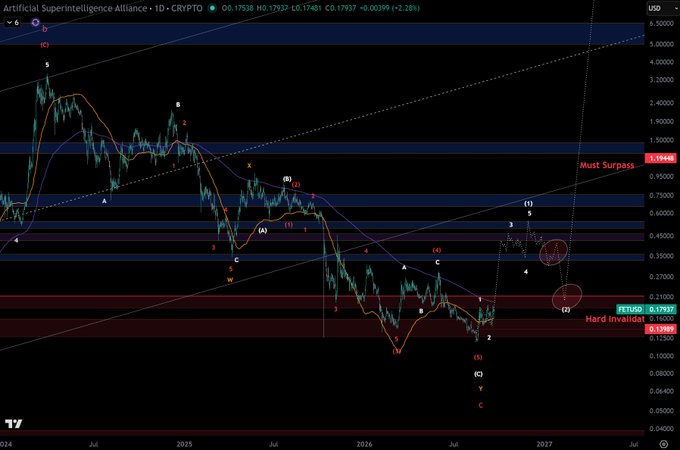Click the 2025 label on time axis
Viewport: 680px width, 450px height.
pyautogui.click(x=184, y=444)
